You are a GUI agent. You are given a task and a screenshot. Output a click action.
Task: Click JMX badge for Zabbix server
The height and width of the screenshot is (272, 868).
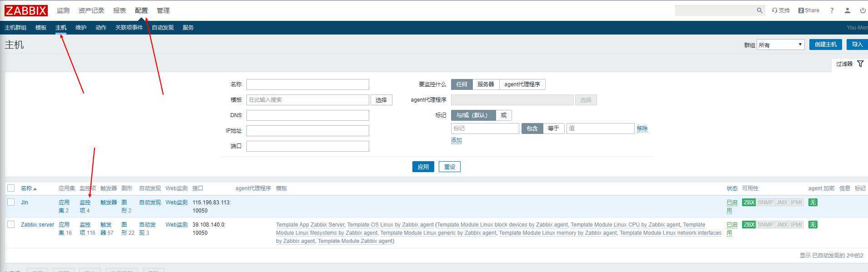[x=782, y=225]
